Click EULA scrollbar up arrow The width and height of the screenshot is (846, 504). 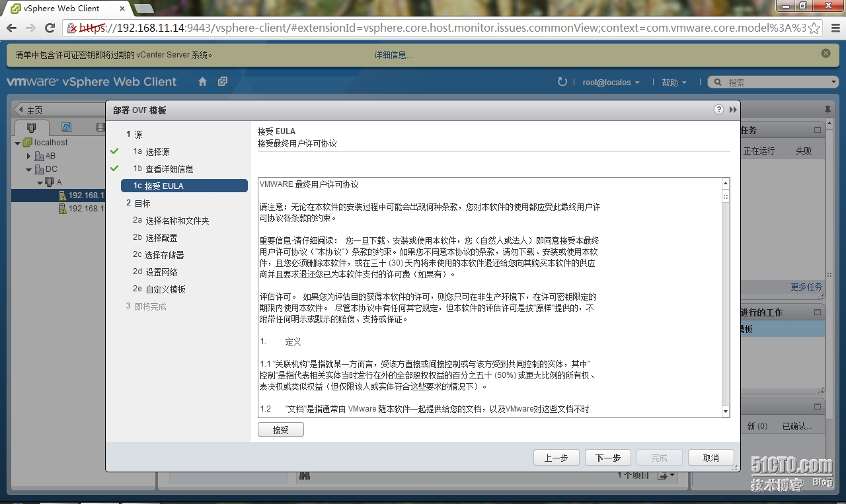(725, 183)
